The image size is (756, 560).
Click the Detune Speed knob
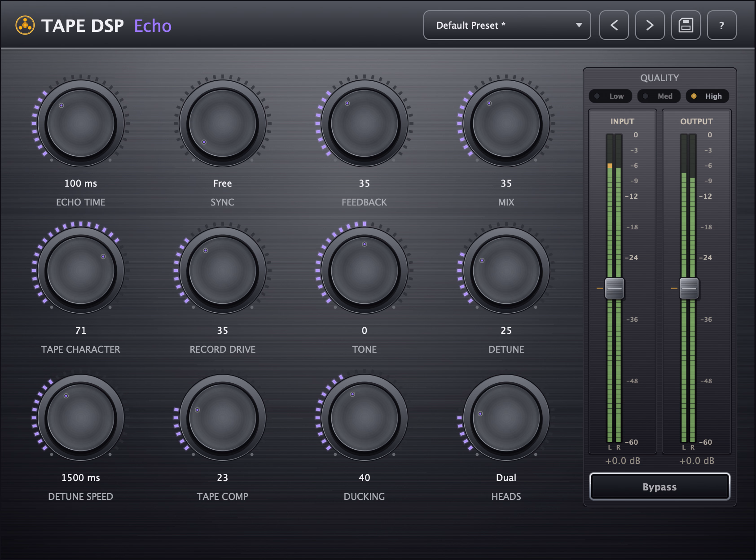(81, 418)
